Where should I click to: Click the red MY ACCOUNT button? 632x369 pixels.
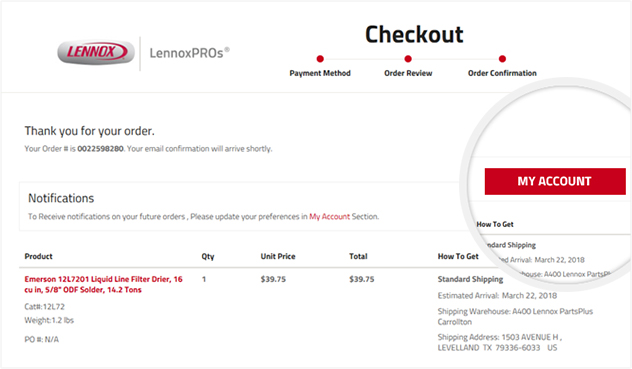click(x=555, y=181)
